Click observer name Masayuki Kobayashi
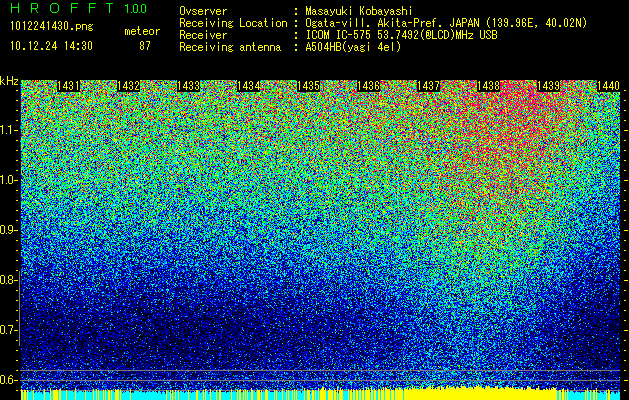This screenshot has height=400, width=629. [359, 11]
